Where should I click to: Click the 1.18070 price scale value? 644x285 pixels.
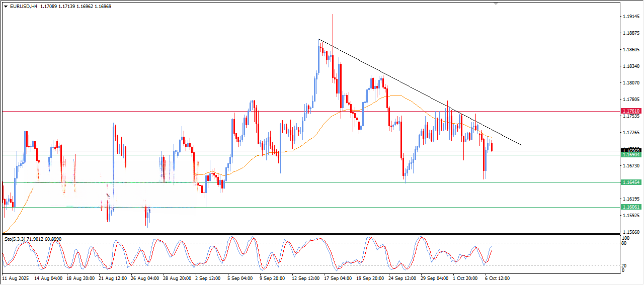coord(631,83)
